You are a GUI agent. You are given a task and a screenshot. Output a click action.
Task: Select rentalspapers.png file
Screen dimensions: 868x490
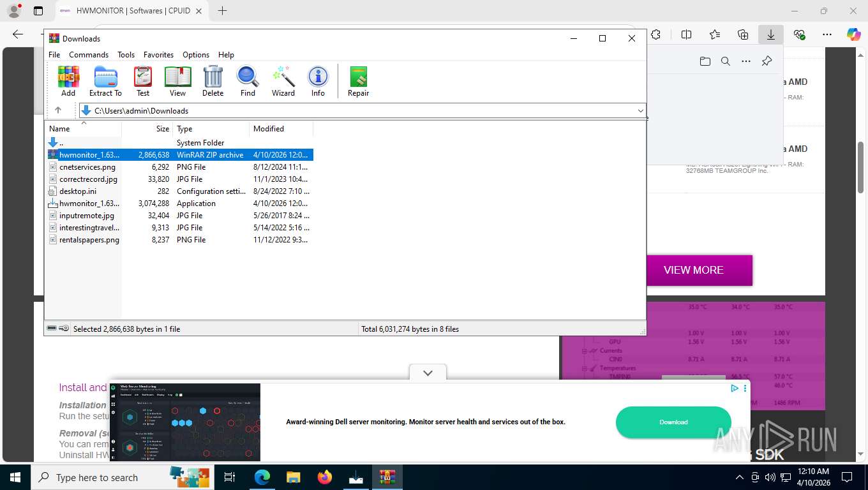(179, 240)
